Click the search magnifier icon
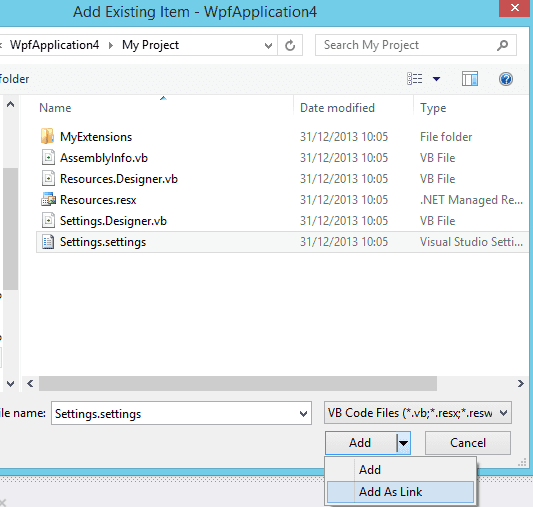The width and height of the screenshot is (533, 507). pyautogui.click(x=502, y=45)
